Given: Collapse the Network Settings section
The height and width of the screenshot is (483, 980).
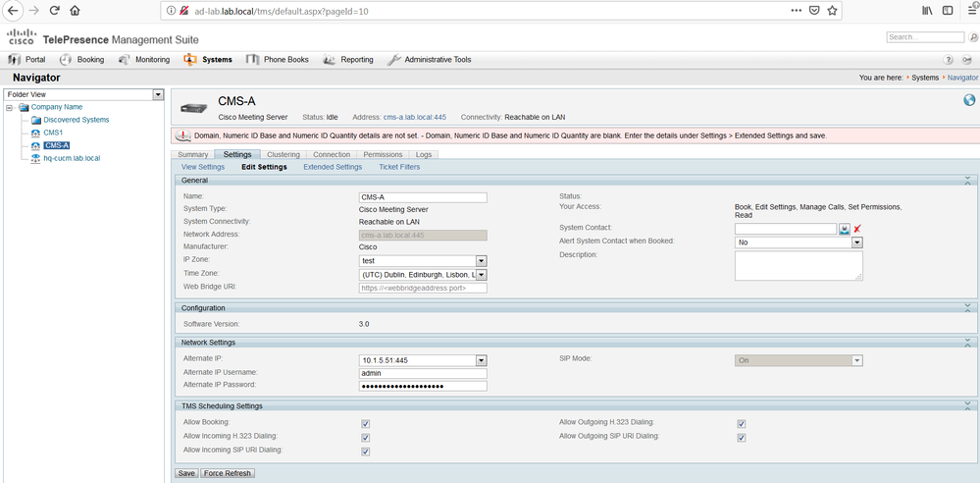Looking at the screenshot, I should (967, 343).
